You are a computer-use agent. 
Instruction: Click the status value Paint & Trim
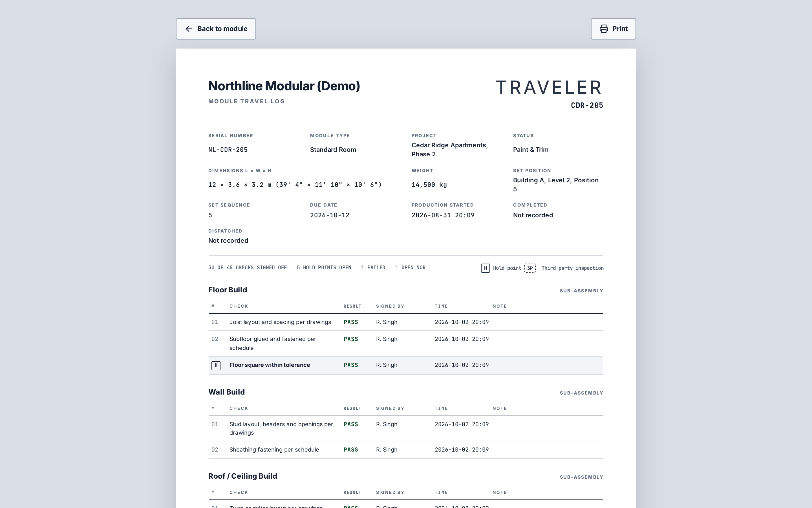tap(531, 150)
